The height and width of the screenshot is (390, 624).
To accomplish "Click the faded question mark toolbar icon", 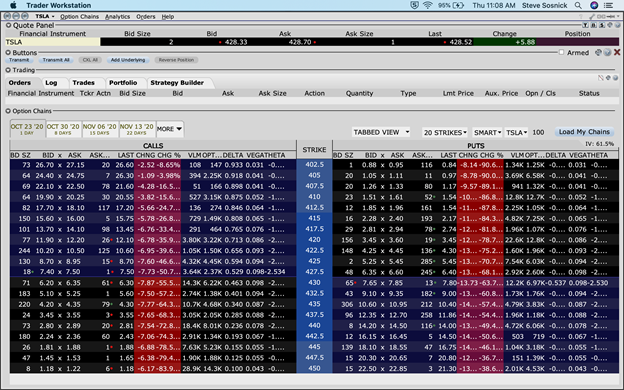I will point(581,16).
